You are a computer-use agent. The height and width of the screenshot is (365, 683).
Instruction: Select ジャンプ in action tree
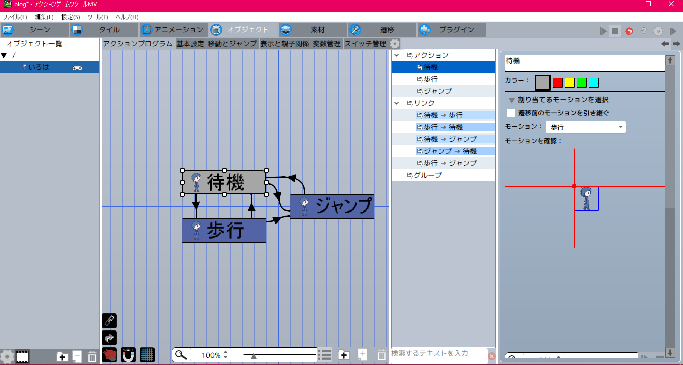point(443,91)
